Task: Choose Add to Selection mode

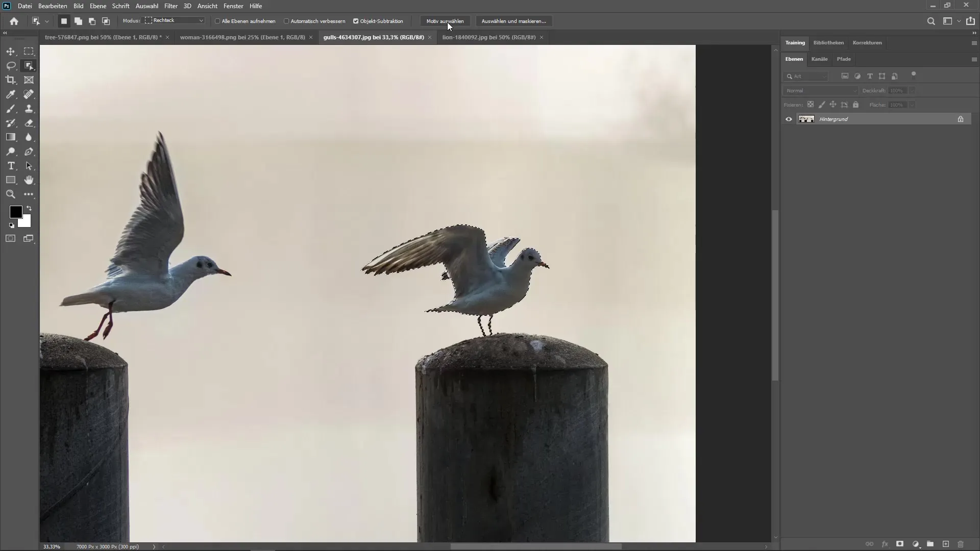Action: (x=78, y=21)
